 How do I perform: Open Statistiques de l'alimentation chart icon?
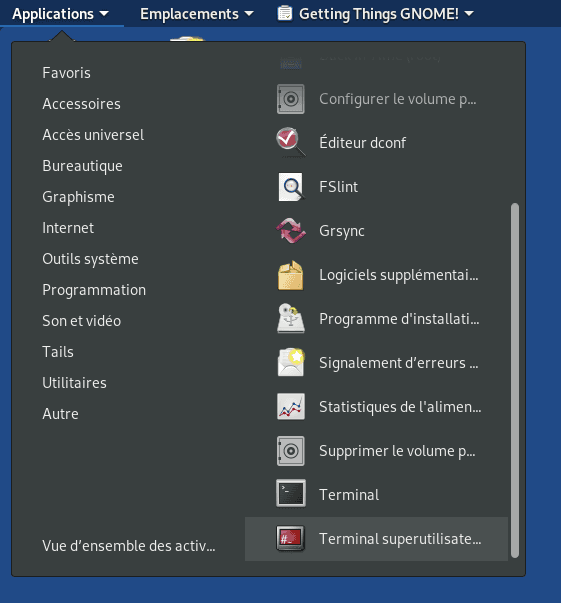coord(291,406)
